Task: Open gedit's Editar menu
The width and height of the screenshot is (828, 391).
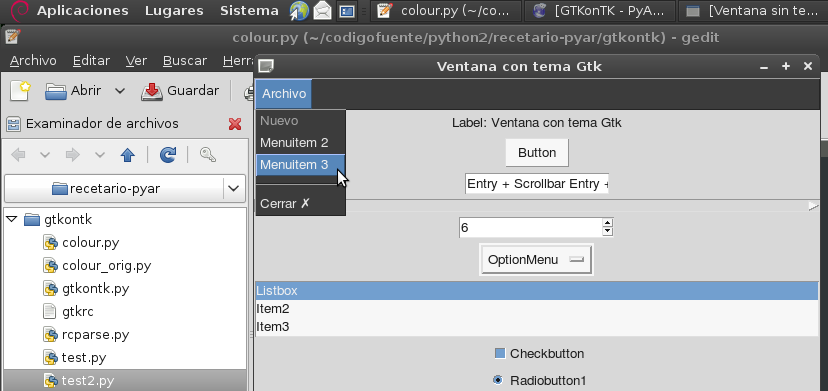Action: [91, 61]
